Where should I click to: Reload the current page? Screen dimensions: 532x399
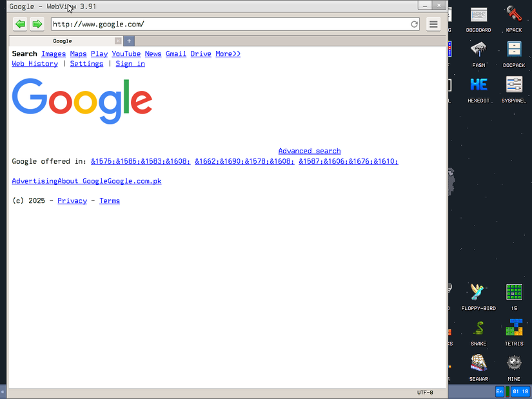coord(415,24)
